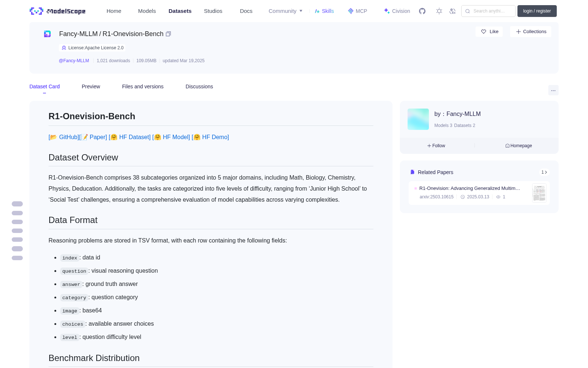
Task: Click the 'Models 3' count text
Action: pos(443,125)
